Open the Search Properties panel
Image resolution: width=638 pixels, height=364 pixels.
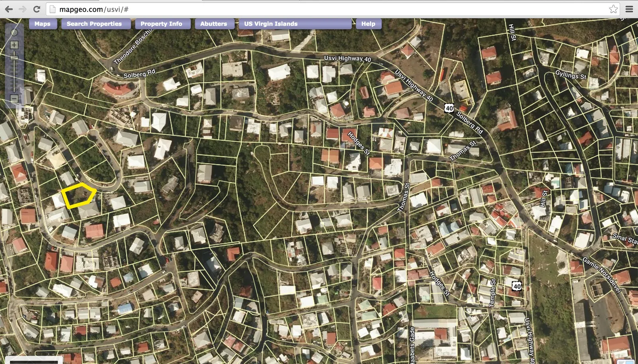click(94, 24)
